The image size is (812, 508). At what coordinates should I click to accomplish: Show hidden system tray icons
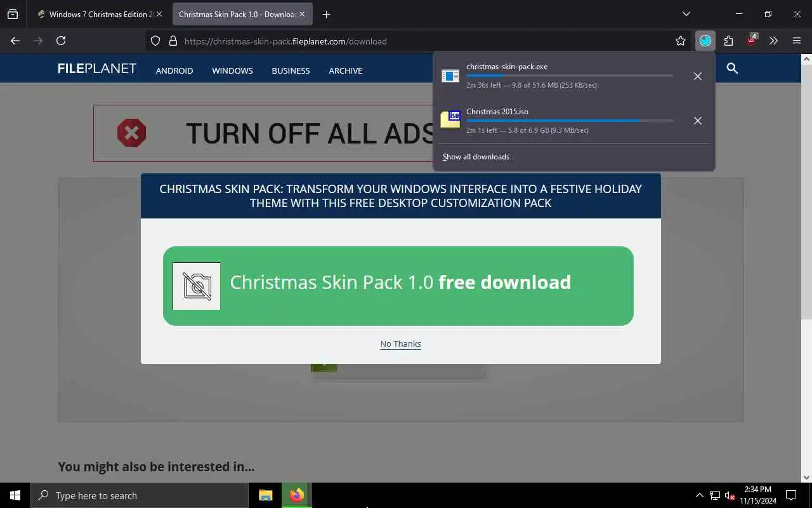700,495
